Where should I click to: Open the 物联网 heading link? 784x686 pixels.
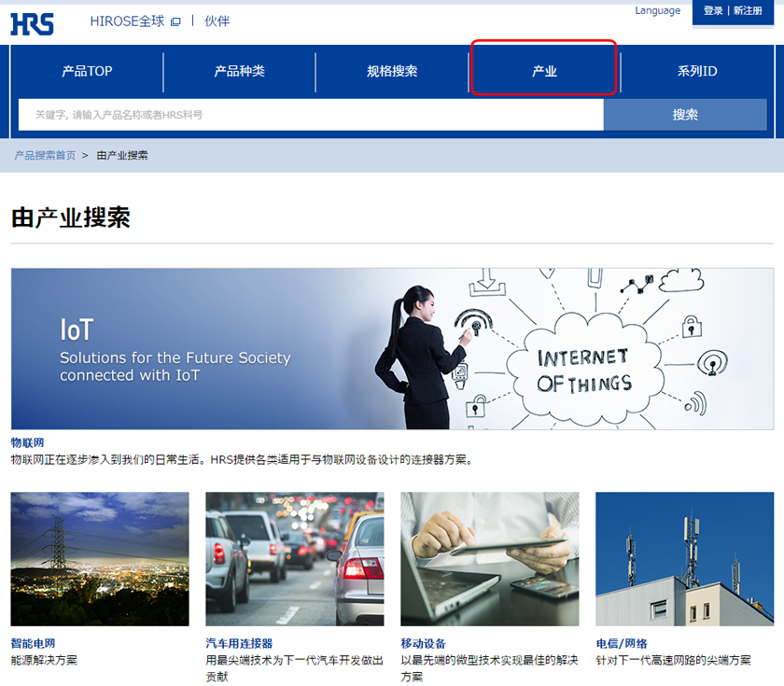coord(28,442)
